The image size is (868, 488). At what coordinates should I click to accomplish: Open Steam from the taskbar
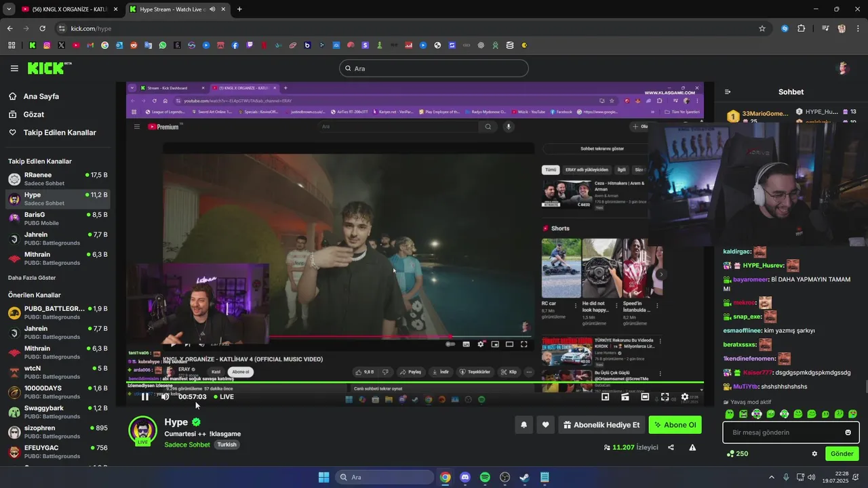[524, 477]
